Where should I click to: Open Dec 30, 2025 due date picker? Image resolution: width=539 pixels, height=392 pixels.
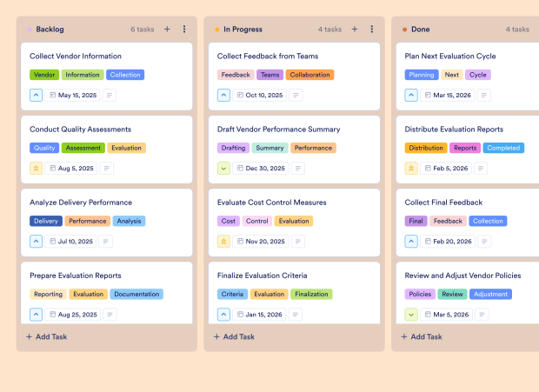click(x=260, y=169)
